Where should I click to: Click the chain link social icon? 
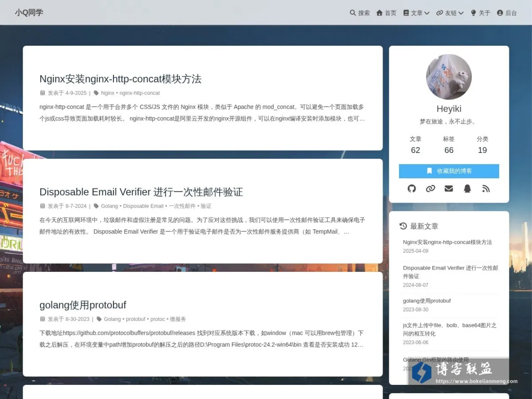[430, 188]
